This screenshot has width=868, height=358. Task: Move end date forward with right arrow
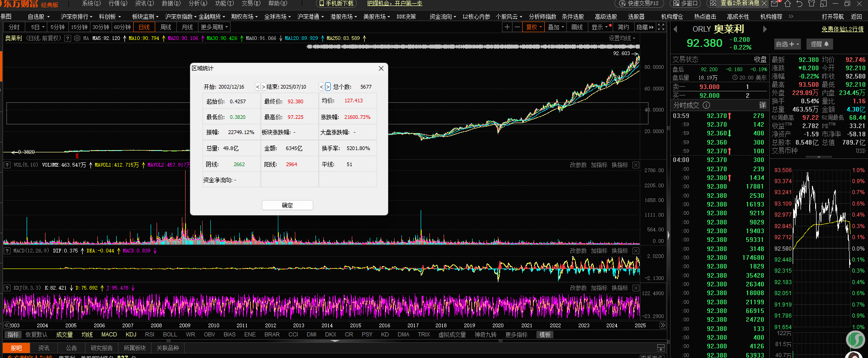point(327,87)
